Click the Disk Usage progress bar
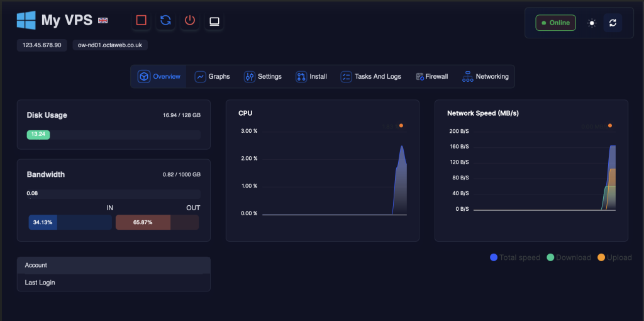The height and width of the screenshot is (321, 644). pyautogui.click(x=113, y=134)
